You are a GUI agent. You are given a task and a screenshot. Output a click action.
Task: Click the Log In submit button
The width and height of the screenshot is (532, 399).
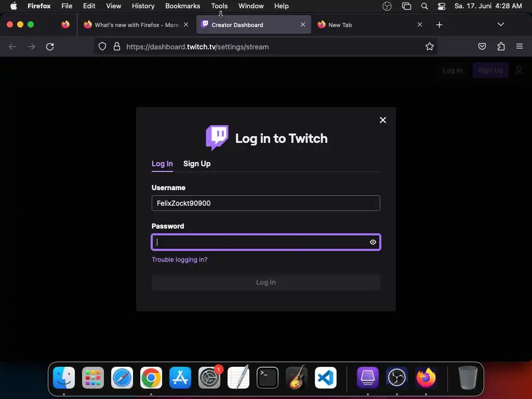click(265, 282)
